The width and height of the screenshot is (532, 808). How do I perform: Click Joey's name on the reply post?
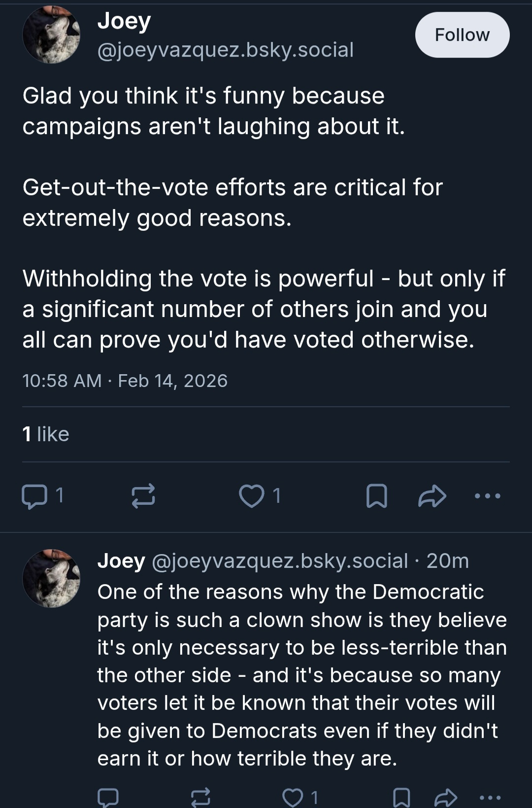[121, 561]
